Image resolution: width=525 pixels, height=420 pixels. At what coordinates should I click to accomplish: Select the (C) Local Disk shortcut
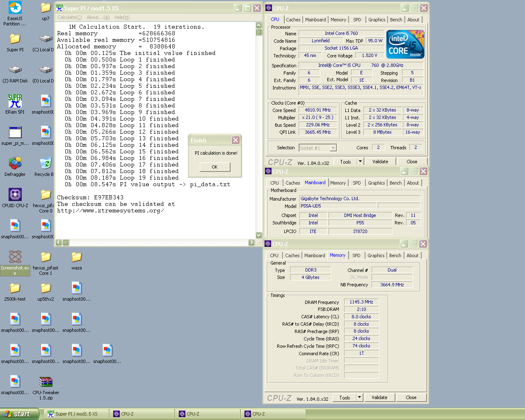tap(45, 43)
